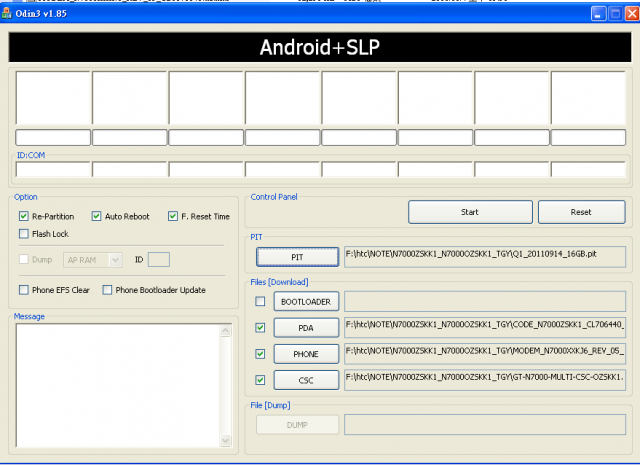Screen dimensions: 640x465
Task: Click the empty BOOTLOADER path field
Action: pyautogui.click(x=485, y=301)
